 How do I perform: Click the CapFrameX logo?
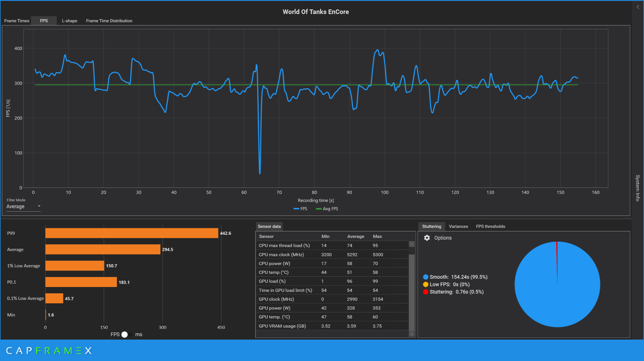[x=49, y=350]
